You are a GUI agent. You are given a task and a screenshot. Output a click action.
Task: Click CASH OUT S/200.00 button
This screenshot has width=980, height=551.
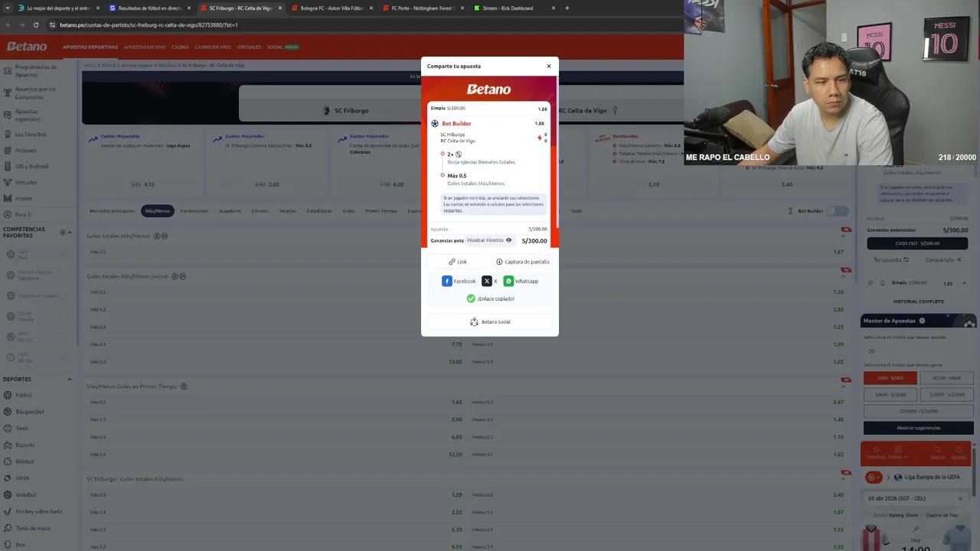click(x=917, y=243)
